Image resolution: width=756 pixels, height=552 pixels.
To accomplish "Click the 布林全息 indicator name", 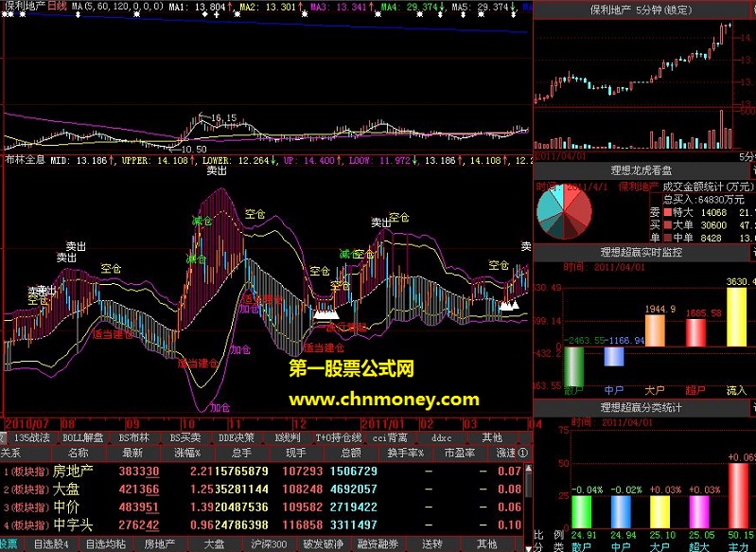I will pyautogui.click(x=25, y=160).
